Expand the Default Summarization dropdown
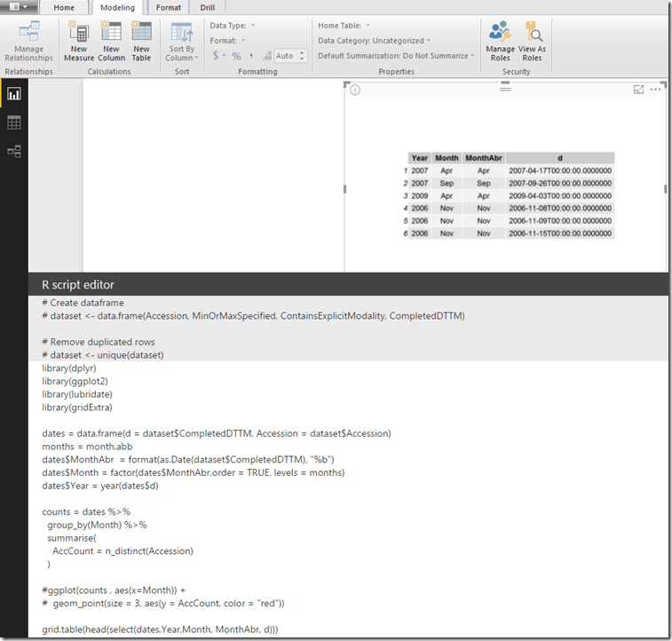The width and height of the screenshot is (672, 641). (x=395, y=55)
